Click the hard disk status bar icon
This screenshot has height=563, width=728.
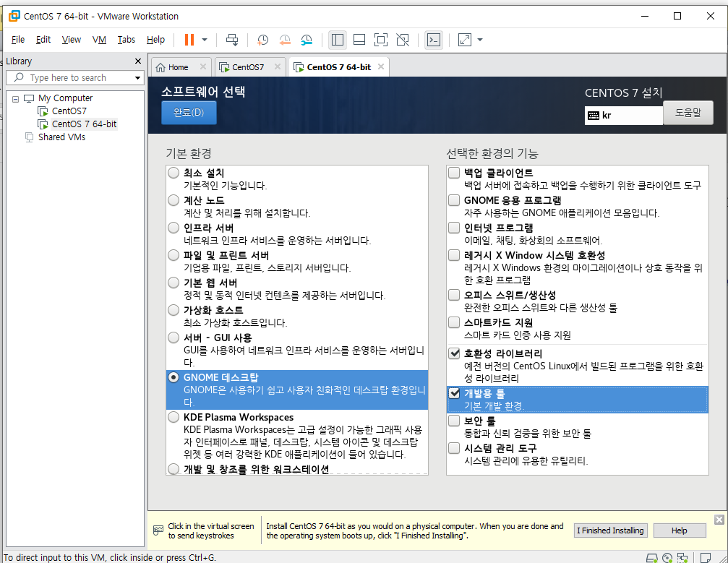652,557
